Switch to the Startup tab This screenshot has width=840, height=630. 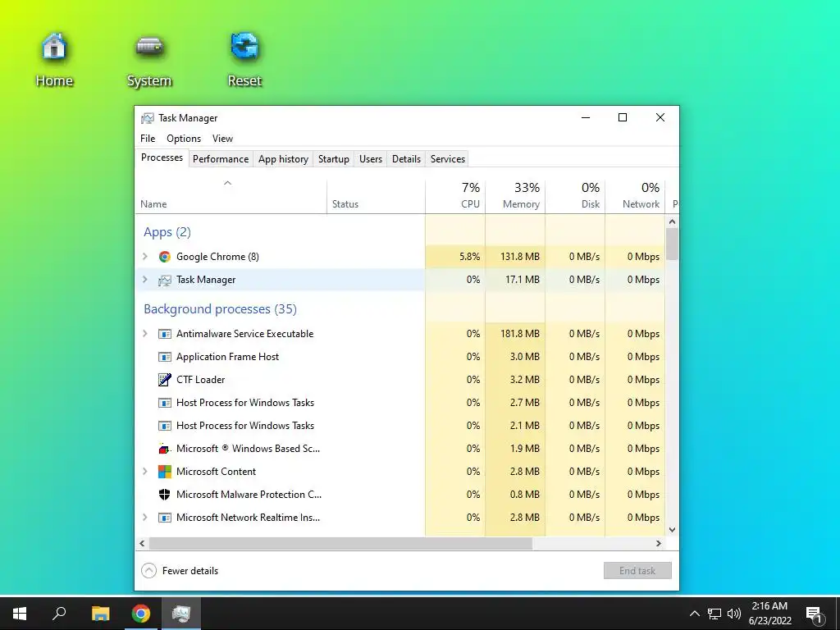334,159
